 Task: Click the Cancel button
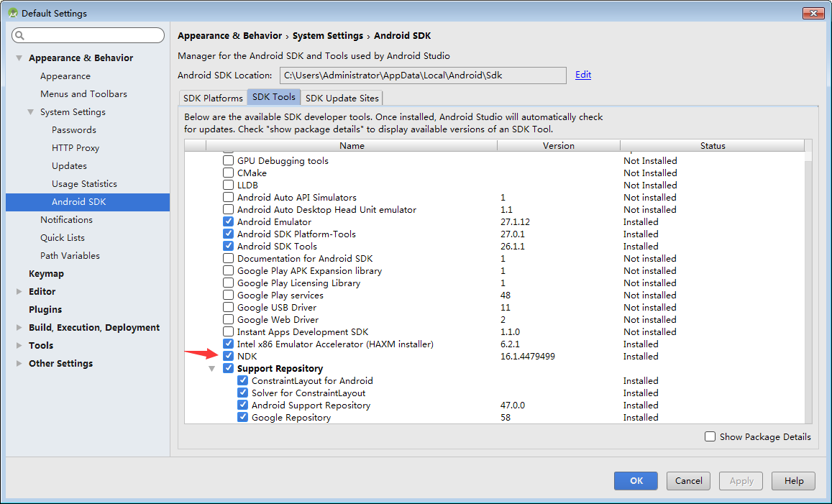pyautogui.click(x=688, y=481)
